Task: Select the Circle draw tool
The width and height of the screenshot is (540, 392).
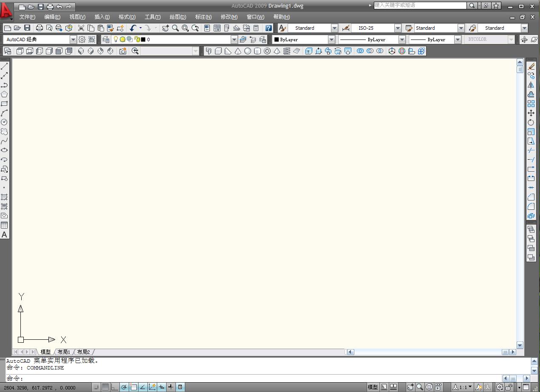Action: (4, 122)
